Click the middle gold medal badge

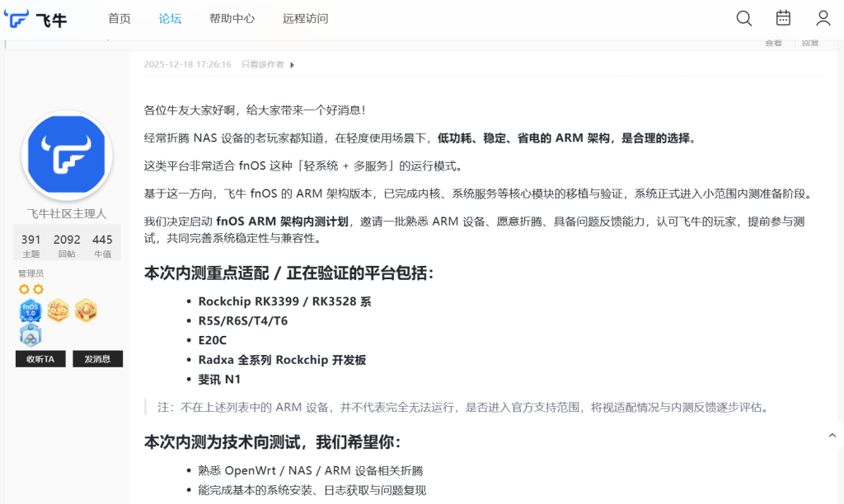pos(58,310)
